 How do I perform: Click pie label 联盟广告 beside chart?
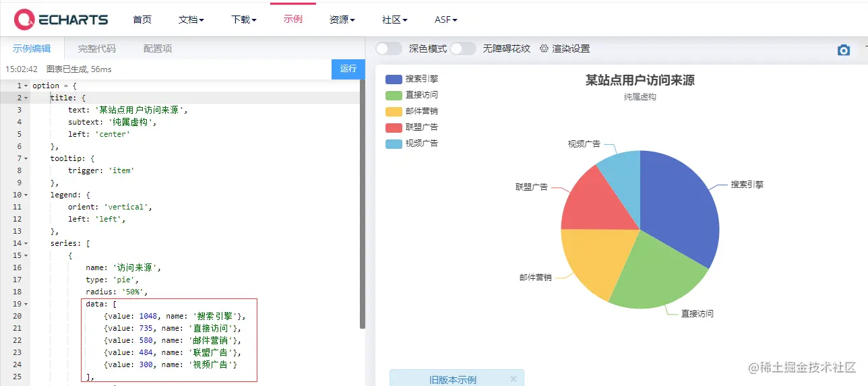pyautogui.click(x=532, y=187)
